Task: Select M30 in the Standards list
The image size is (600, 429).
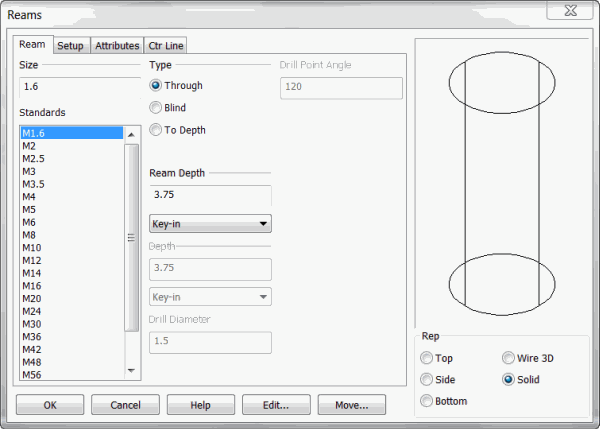Action: point(72,324)
